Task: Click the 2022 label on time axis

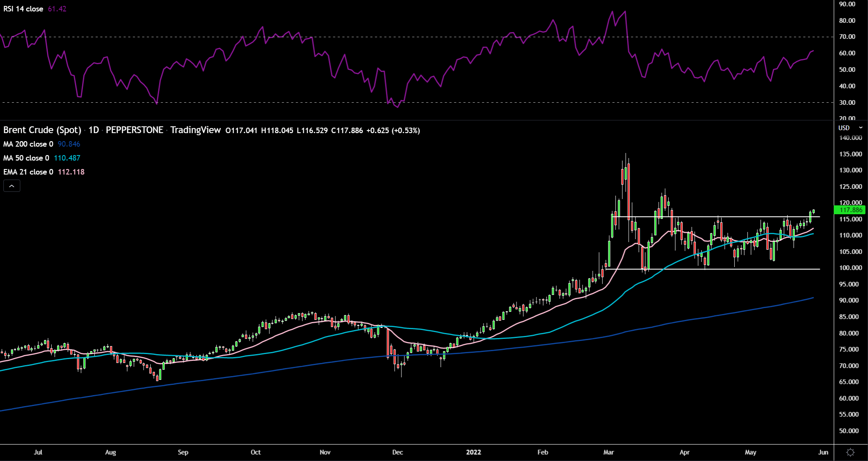Action: point(473,452)
